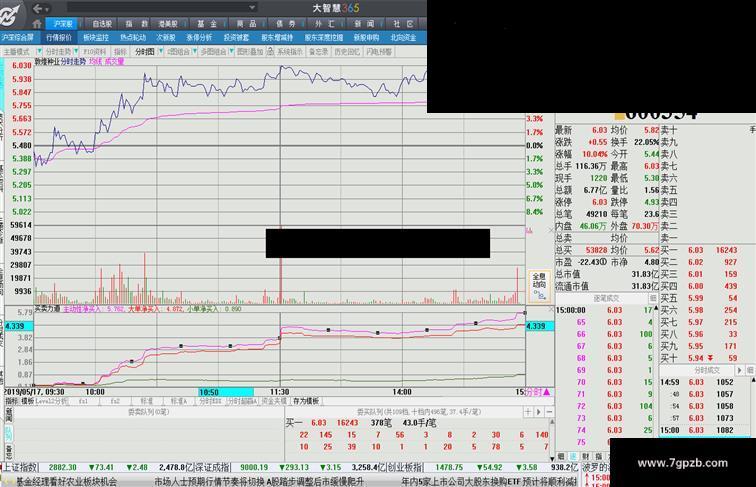This screenshot has height=487, width=756.
Task: Click the 全息动向 icon beside the chart
Action: click(x=539, y=286)
